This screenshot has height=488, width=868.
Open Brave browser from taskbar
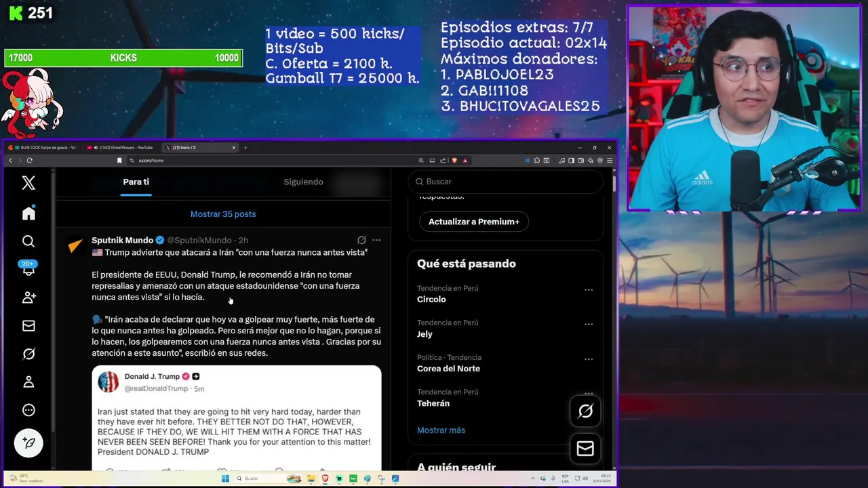[x=325, y=479]
